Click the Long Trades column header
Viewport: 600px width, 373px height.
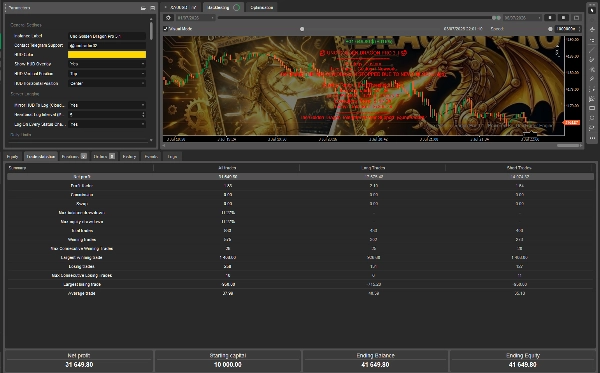coord(373,168)
